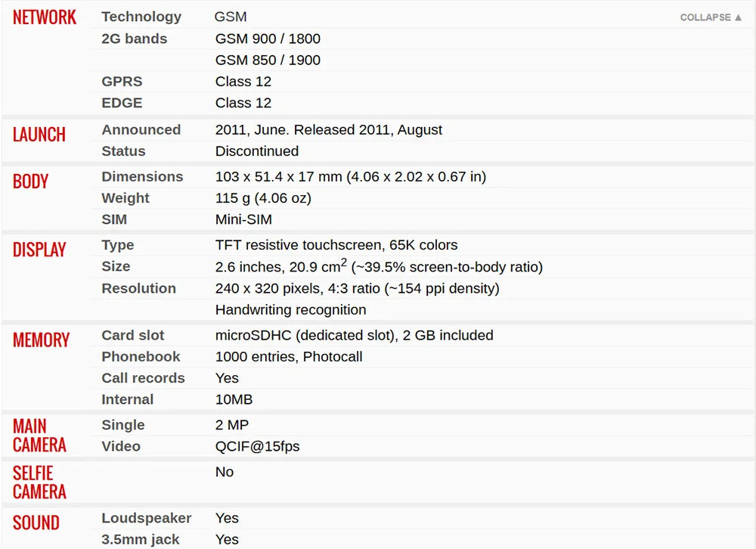Open the Card slot label link
Viewport: 756px width, 549px height.
(x=132, y=335)
